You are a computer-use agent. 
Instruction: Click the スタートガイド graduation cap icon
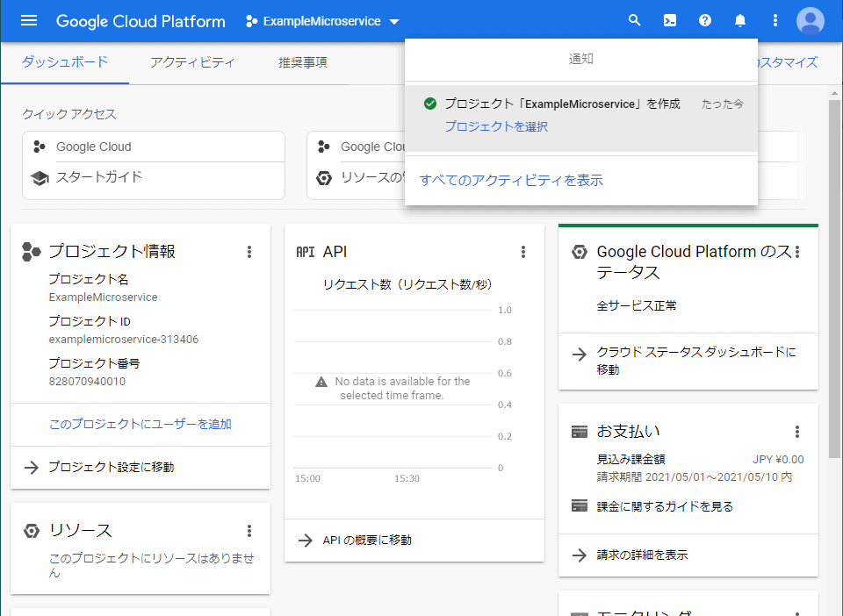(40, 178)
